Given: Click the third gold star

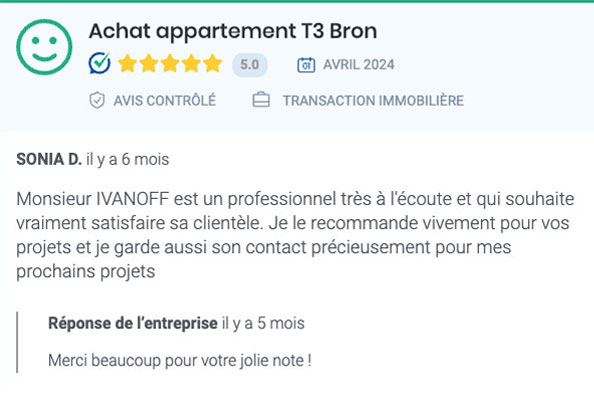Looking at the screenshot, I should 170,63.
